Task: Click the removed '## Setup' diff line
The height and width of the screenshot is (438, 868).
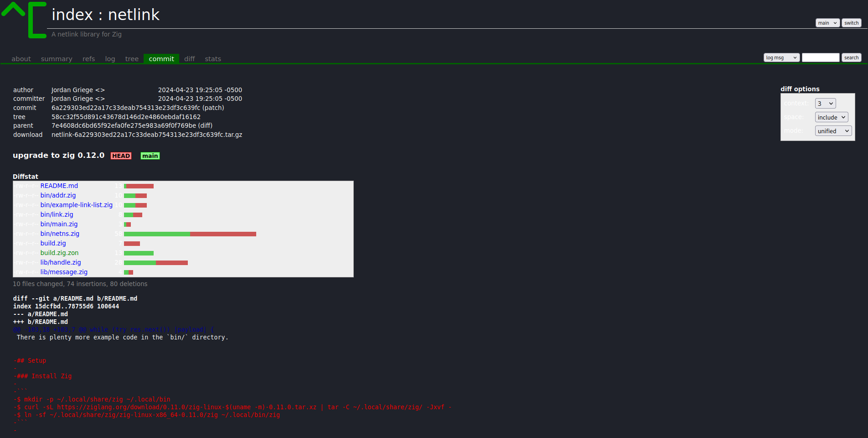Action: coord(30,360)
